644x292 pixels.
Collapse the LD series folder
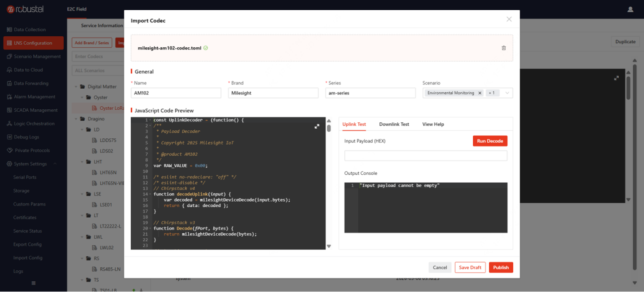click(x=82, y=130)
